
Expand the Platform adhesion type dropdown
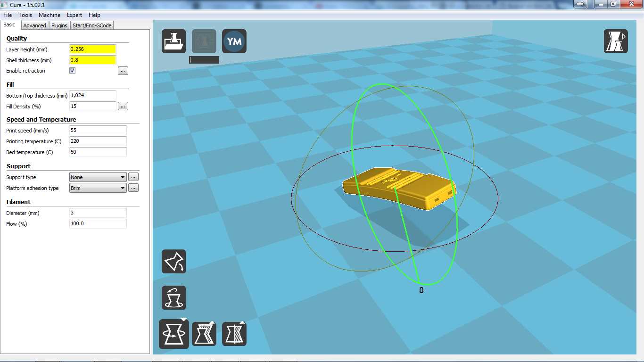[98, 188]
